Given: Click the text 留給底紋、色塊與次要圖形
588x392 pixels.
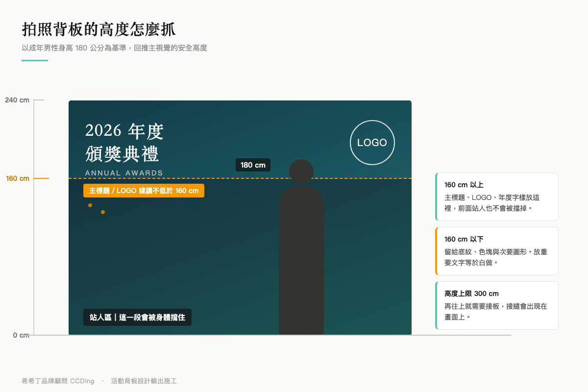Looking at the screenshot, I should [489, 252].
